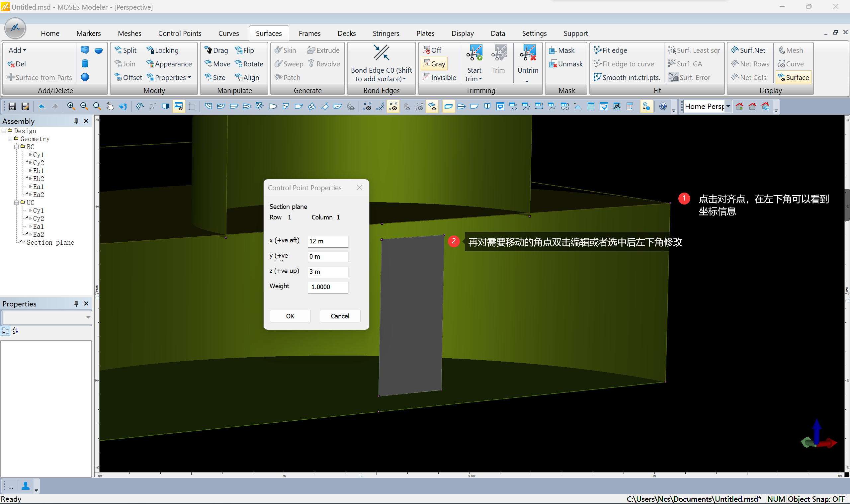This screenshot has width=850, height=504.
Task: Click the z (+ve up) value field
Action: pos(327,272)
